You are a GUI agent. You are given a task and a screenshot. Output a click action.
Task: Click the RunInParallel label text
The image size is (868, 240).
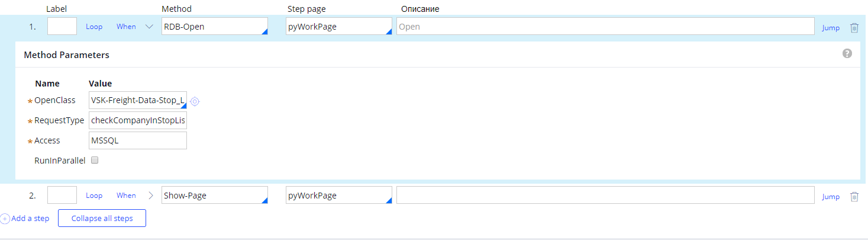[x=60, y=160]
